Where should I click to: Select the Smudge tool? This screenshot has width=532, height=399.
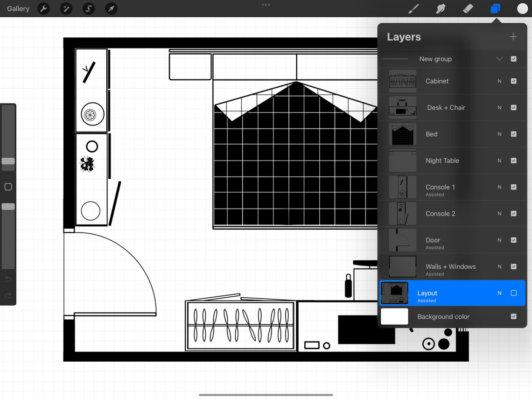point(441,8)
